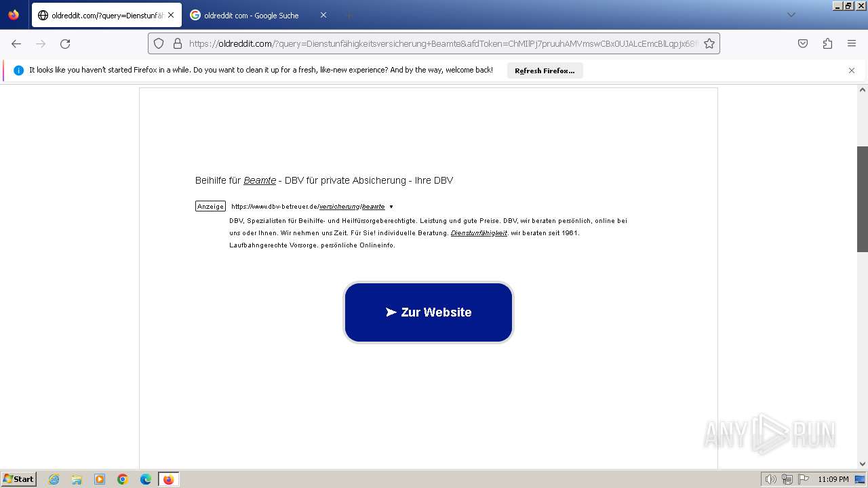Click the info icon in notification bar
This screenshot has height=488, width=868.
18,70
